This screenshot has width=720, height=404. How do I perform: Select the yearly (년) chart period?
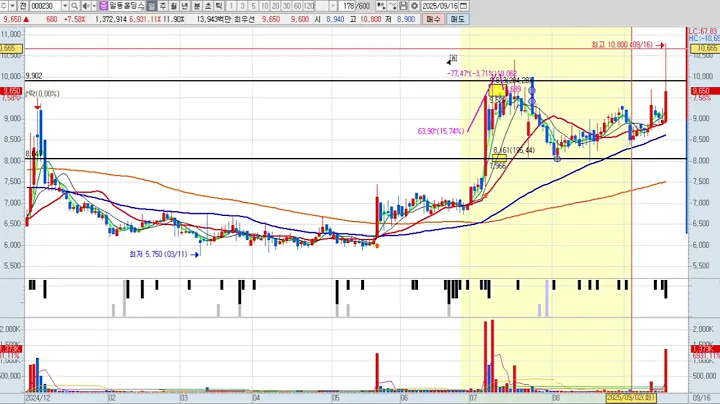[185, 6]
